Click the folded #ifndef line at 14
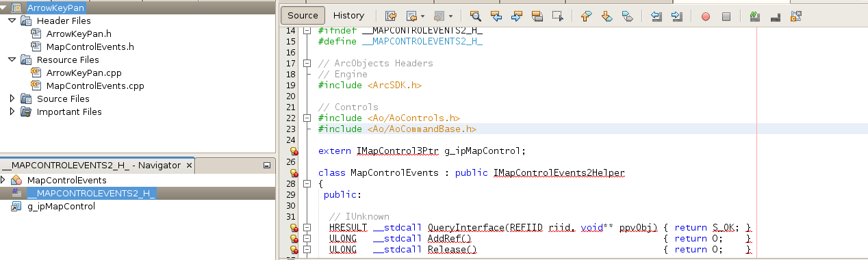Image resolution: width=868 pixels, height=260 pixels. click(400, 31)
